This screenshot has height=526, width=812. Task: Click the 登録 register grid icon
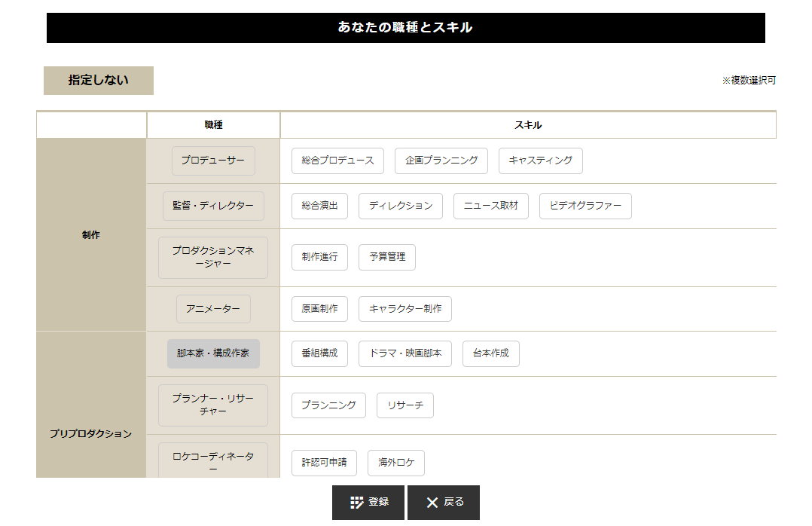point(357,503)
